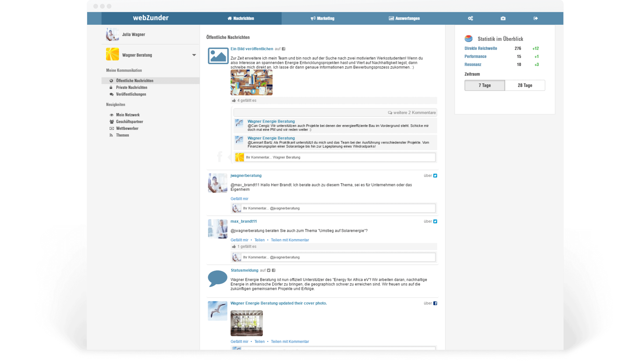Open the office desk image thumbnail
Viewport: 644px width, 362px height.
click(x=252, y=82)
